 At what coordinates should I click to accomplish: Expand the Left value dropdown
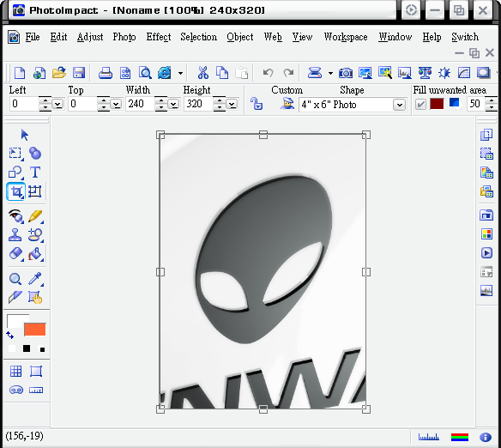(x=57, y=104)
